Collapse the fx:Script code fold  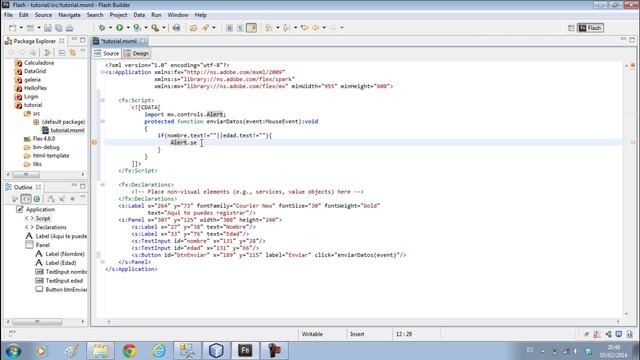(102, 100)
